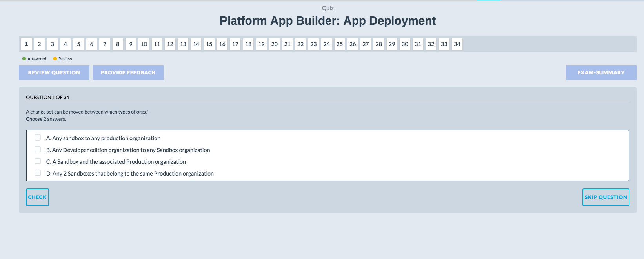Navigate to question 13

coord(183,44)
